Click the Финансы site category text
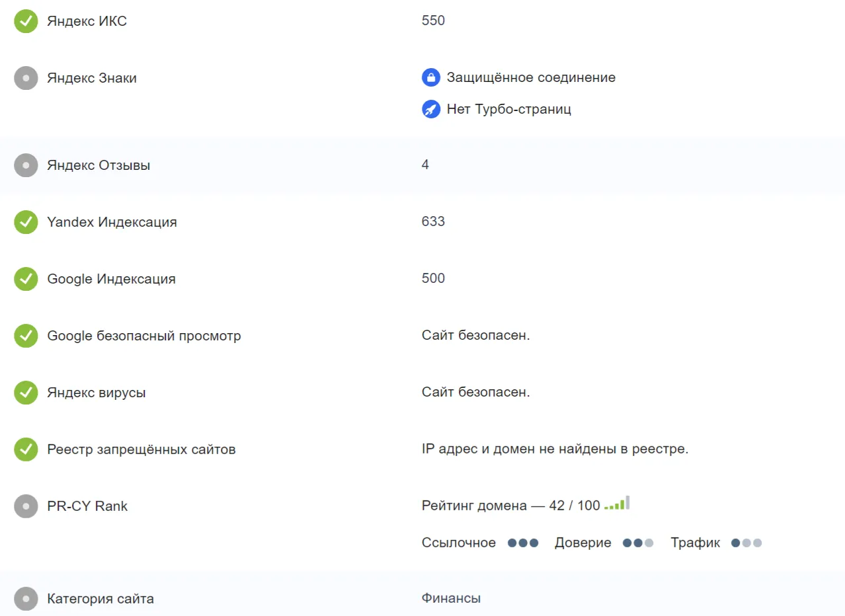Viewport: 845px width, 616px height. 451,599
